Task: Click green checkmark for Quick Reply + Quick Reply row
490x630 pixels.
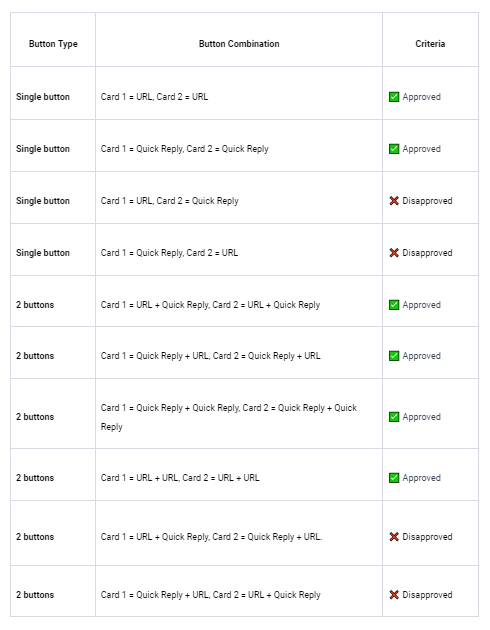Action: (394, 417)
